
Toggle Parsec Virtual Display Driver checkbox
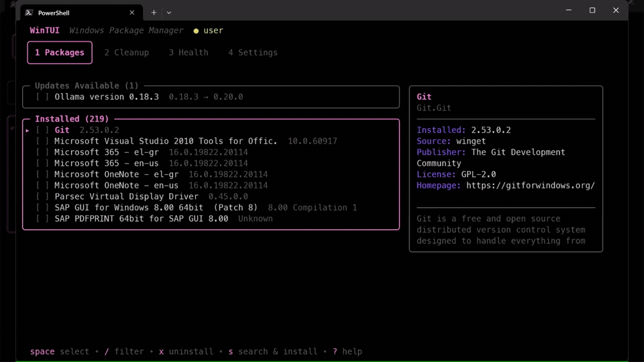42,196
